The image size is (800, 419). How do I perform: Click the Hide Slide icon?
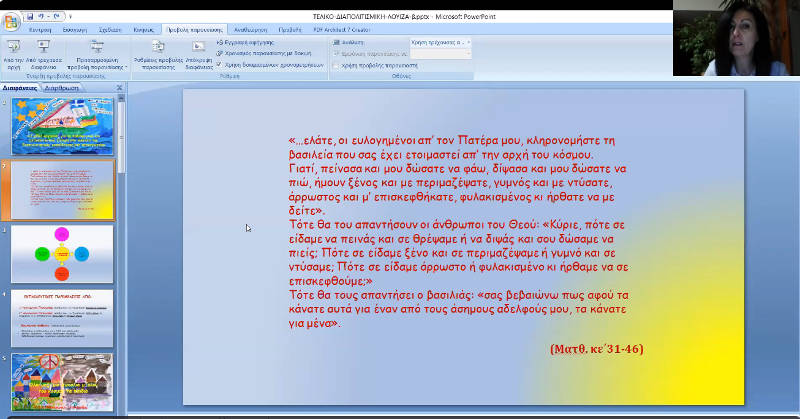[197, 48]
